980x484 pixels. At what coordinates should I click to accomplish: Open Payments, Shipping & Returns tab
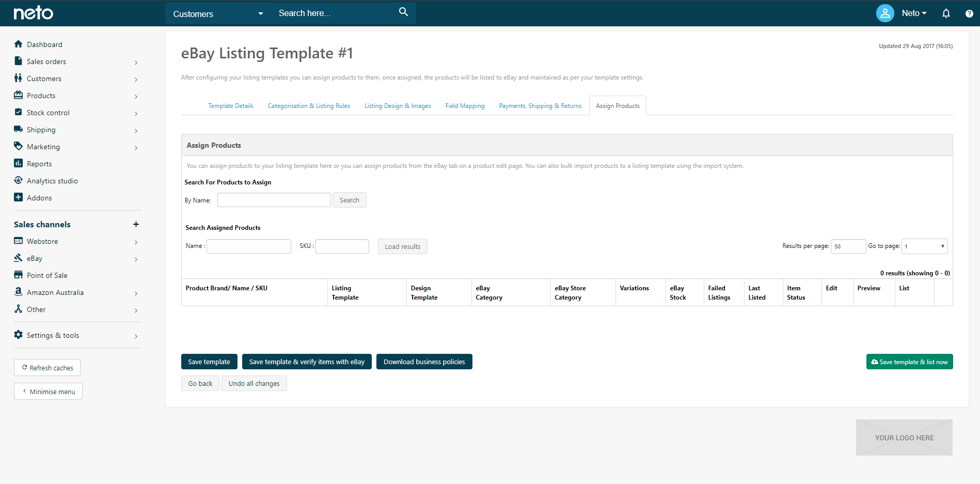(540, 106)
